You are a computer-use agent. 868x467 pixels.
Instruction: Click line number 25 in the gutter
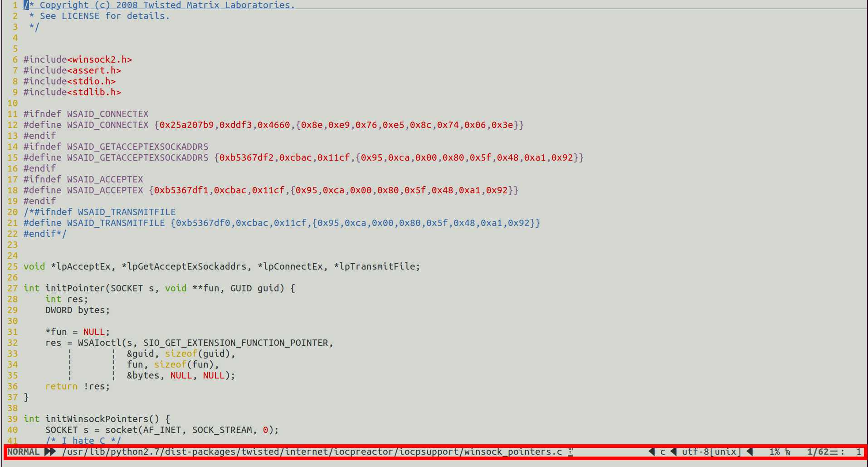coord(13,266)
